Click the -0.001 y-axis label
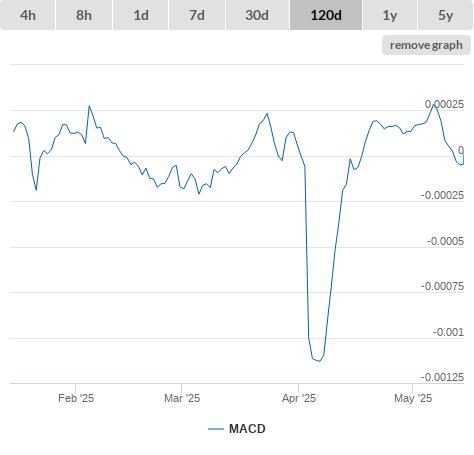Viewport: 474px width, 455px height. 448,332
